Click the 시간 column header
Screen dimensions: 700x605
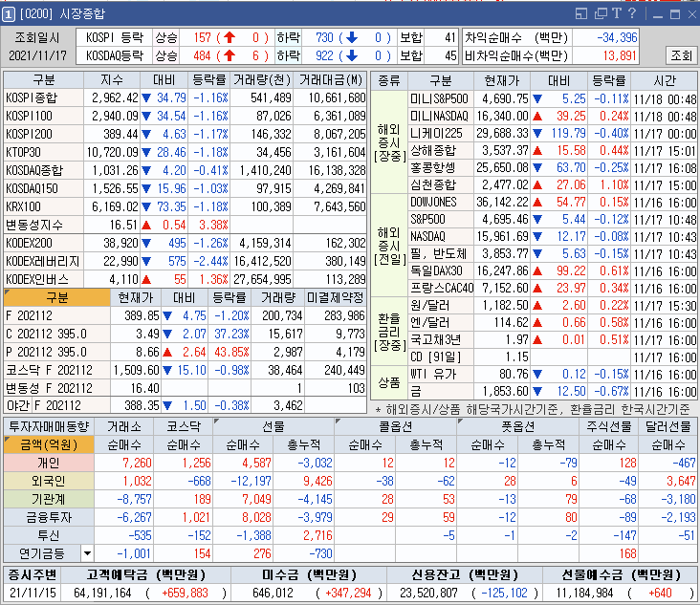coord(665,80)
